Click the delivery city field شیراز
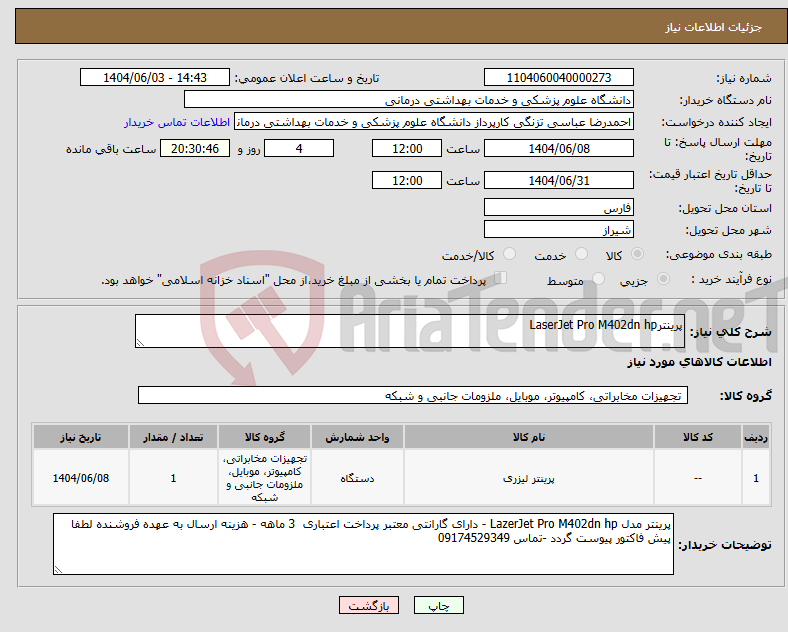This screenshot has width=788, height=632. [558, 230]
